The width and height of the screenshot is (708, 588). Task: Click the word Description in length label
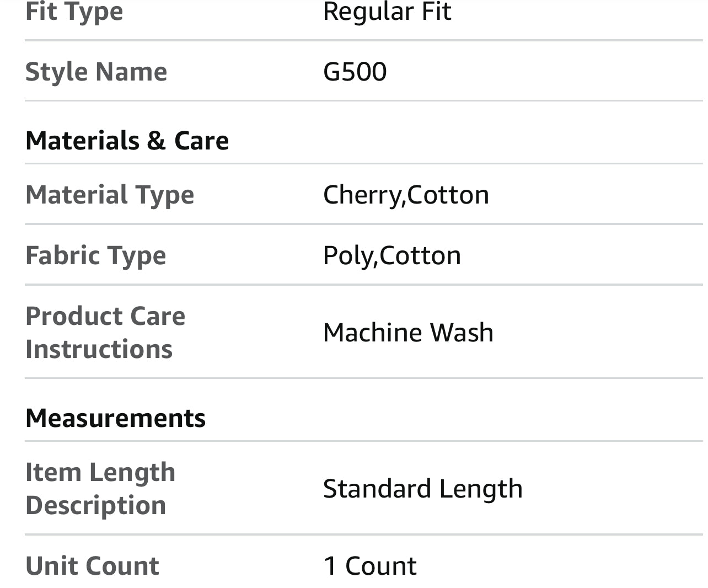95,505
